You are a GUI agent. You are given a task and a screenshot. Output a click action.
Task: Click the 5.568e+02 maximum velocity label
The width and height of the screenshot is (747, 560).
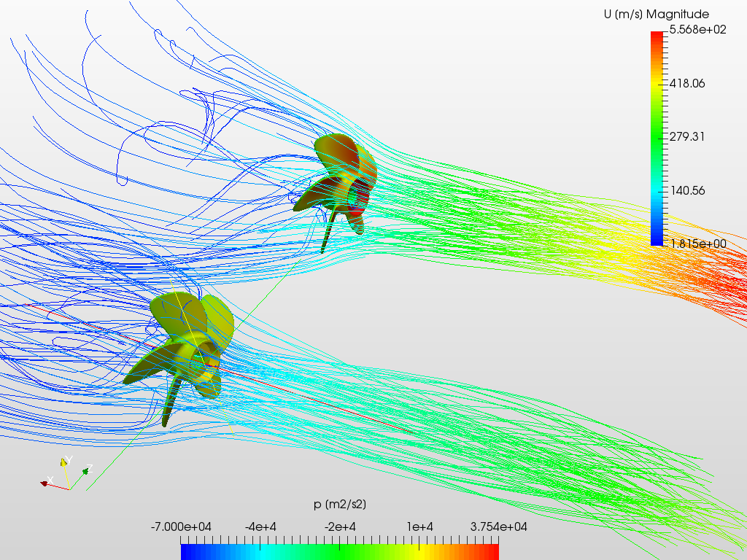tap(698, 29)
